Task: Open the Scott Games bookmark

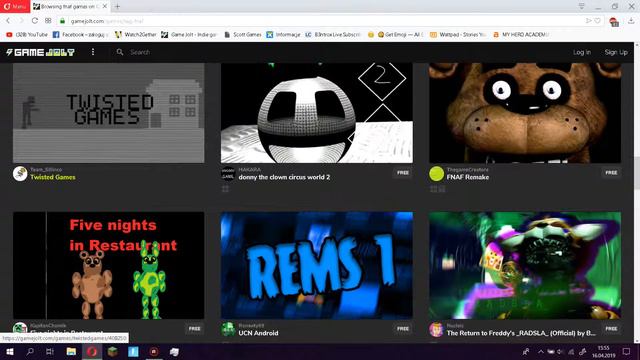Action: (x=243, y=35)
